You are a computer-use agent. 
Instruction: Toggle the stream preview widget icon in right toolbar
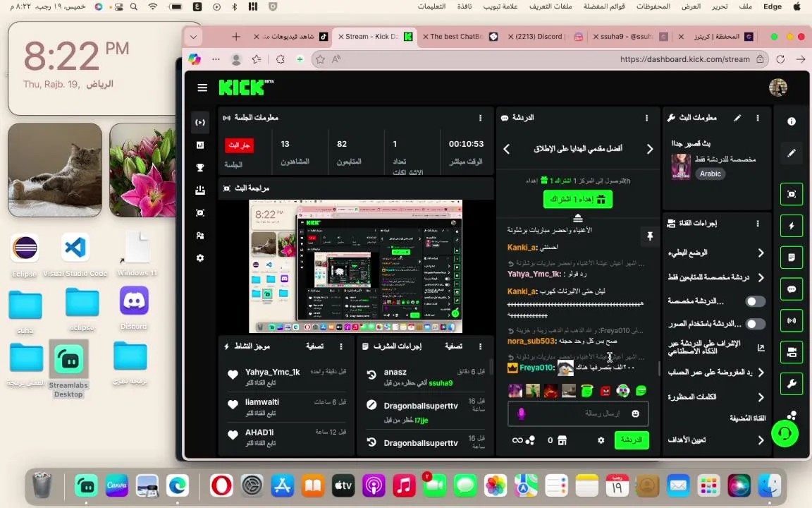792,194
